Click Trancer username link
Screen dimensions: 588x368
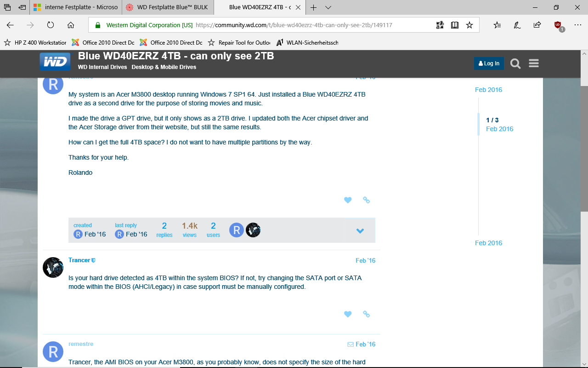79,260
